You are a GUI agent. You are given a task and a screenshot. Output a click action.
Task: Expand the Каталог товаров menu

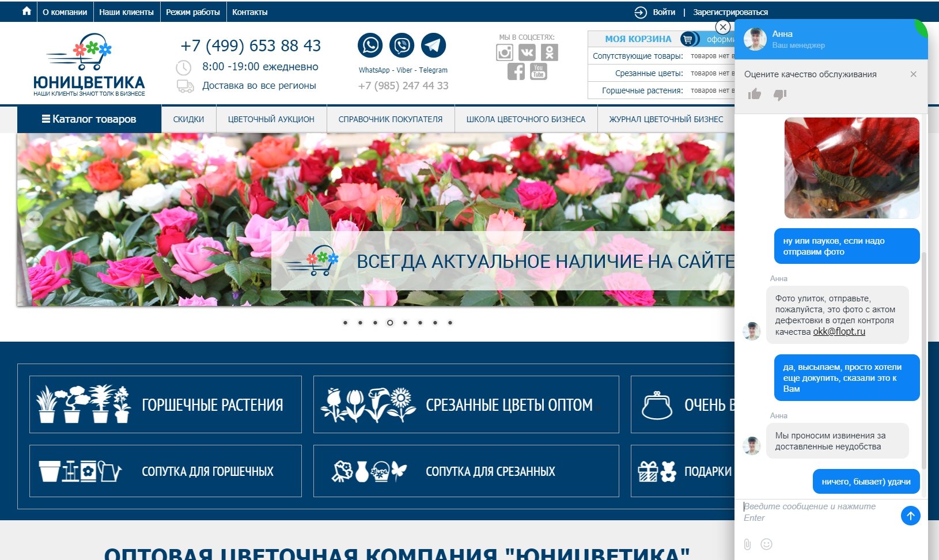(89, 119)
